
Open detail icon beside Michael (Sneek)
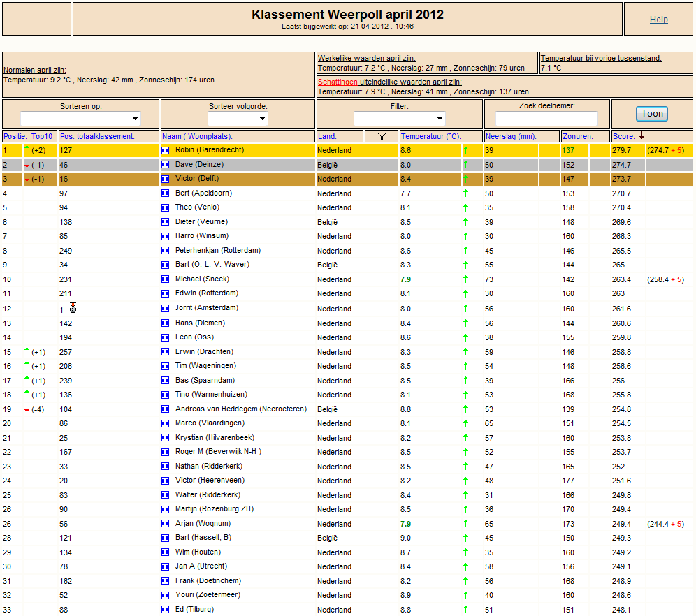[x=165, y=279]
